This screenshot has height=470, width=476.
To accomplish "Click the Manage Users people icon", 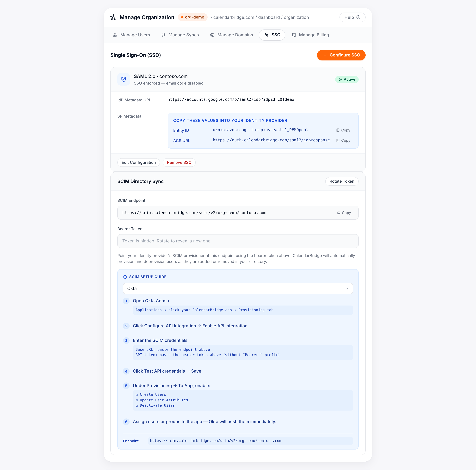I will coord(115,35).
